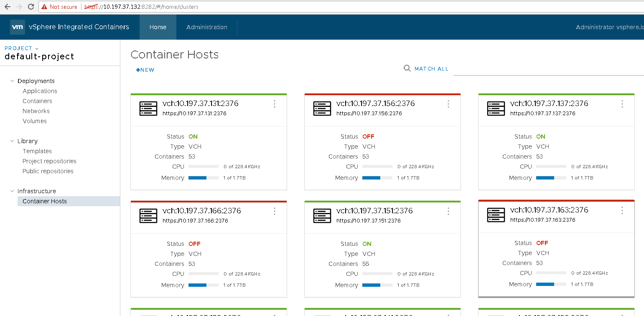Click host icon for vch:10.197.37.151:2376

(322, 216)
